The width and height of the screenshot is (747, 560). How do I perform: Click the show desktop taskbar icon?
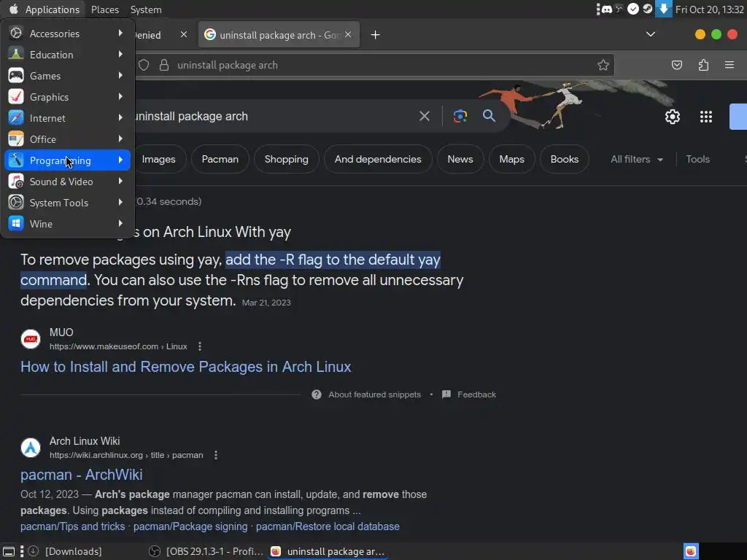coord(9,551)
